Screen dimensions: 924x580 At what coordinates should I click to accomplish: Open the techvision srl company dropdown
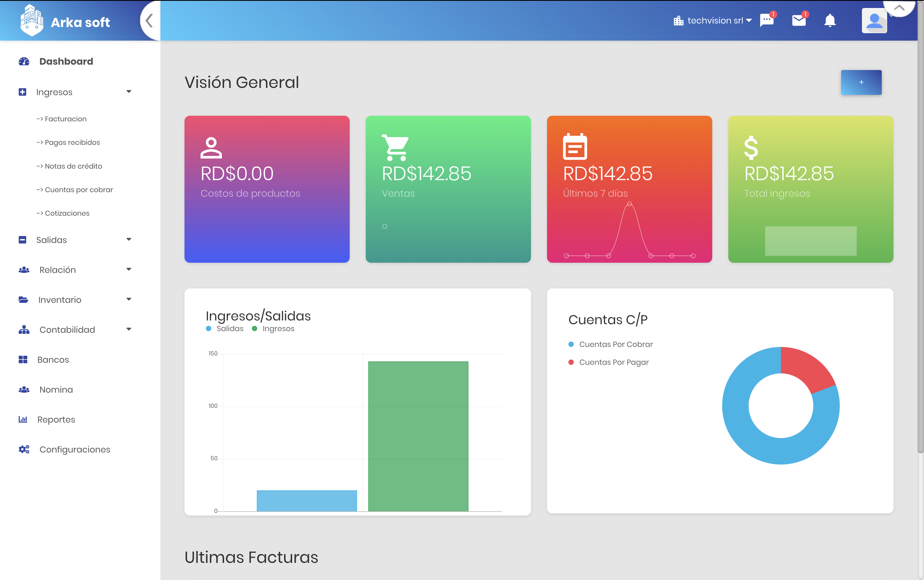[x=713, y=20]
